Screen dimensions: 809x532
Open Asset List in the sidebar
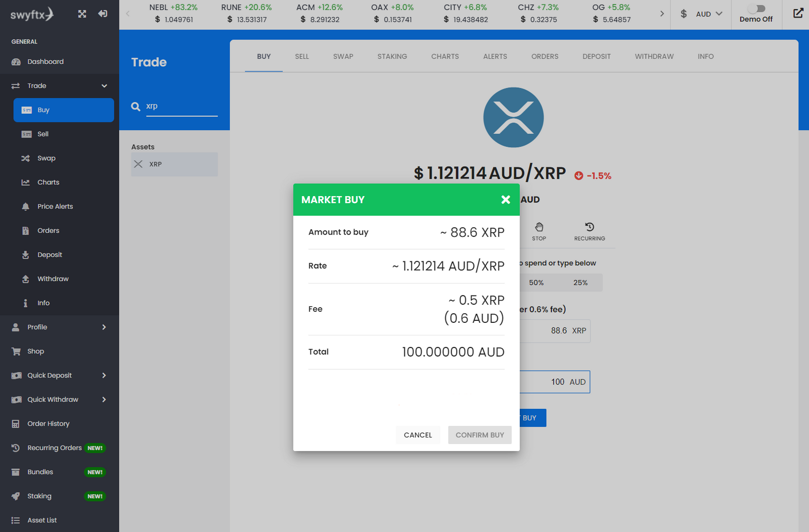point(59,520)
